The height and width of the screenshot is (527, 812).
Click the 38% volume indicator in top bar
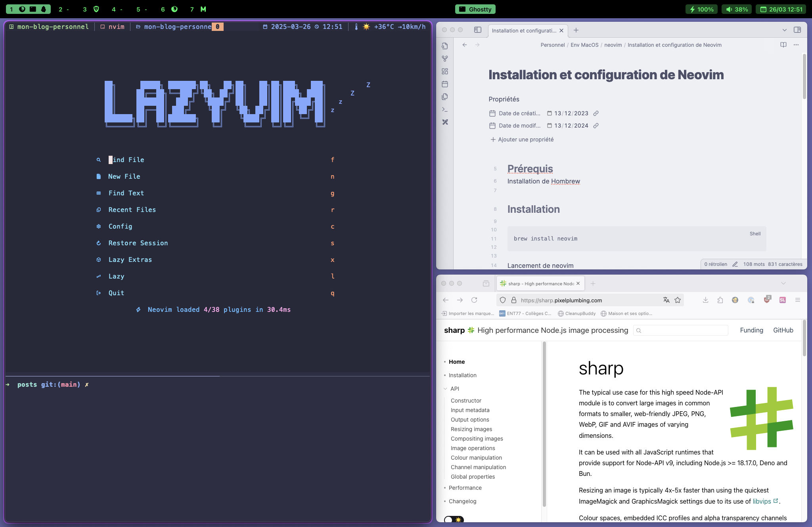pyautogui.click(x=737, y=9)
